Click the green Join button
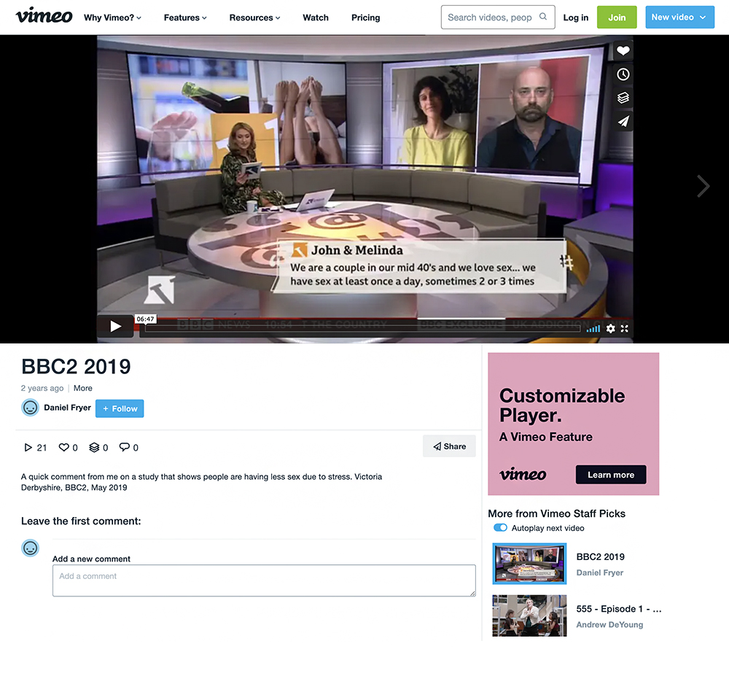 617,17
